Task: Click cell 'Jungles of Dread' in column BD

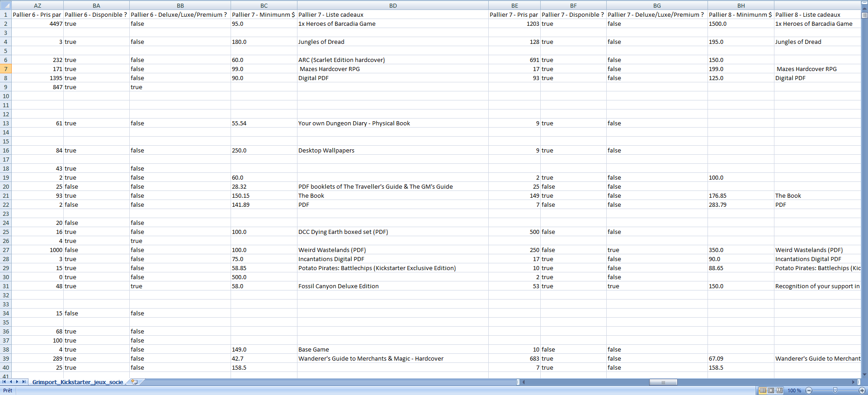Action: (393, 42)
